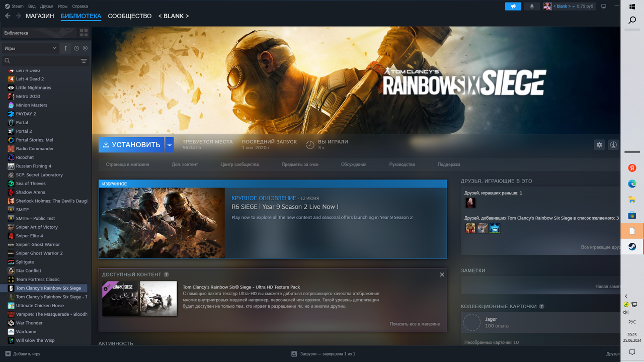Image resolution: width=644 pixels, height=362 pixels.
Task: Go to the МАГАЗИН tab
Action: [40, 16]
